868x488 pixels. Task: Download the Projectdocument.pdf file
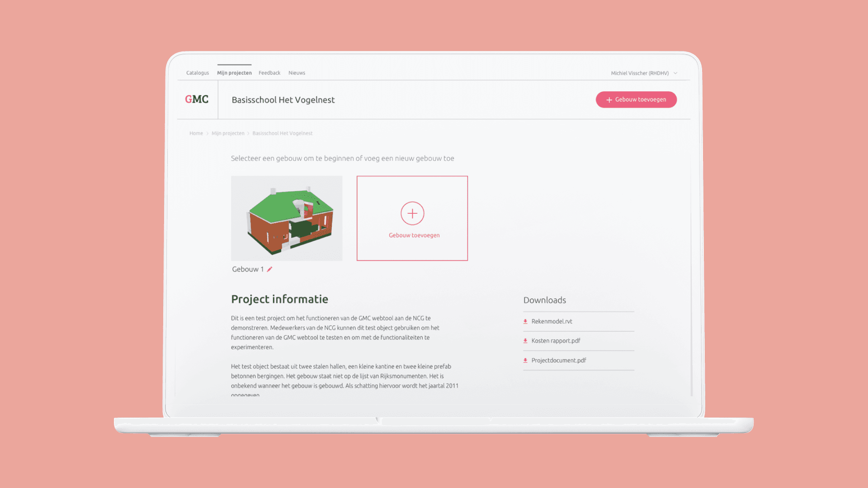559,361
